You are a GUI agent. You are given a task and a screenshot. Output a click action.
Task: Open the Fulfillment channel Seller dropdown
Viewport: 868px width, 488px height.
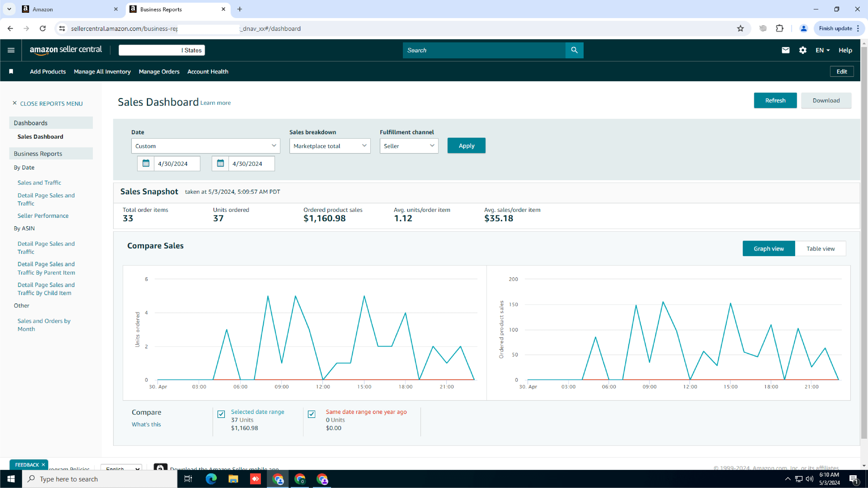[409, 146]
